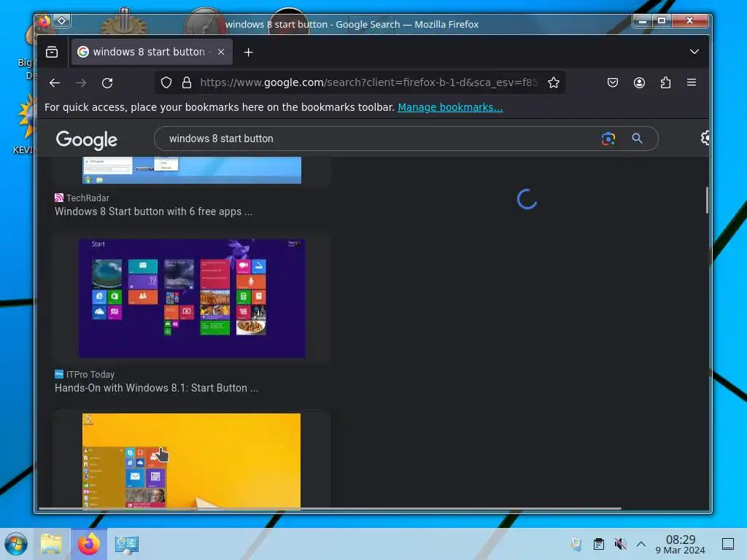Open the Manage bookmarks link
This screenshot has height=560, width=747.
point(450,107)
